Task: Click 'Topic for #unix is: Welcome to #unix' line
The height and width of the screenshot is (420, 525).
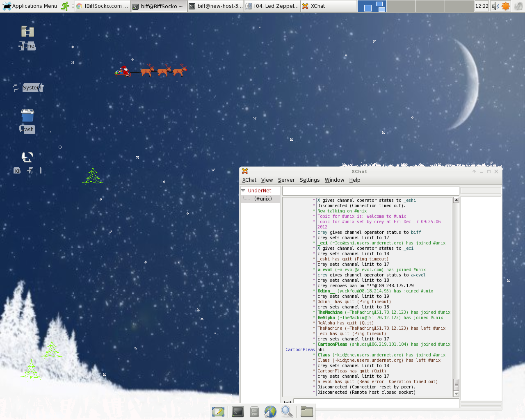Action: point(362,217)
